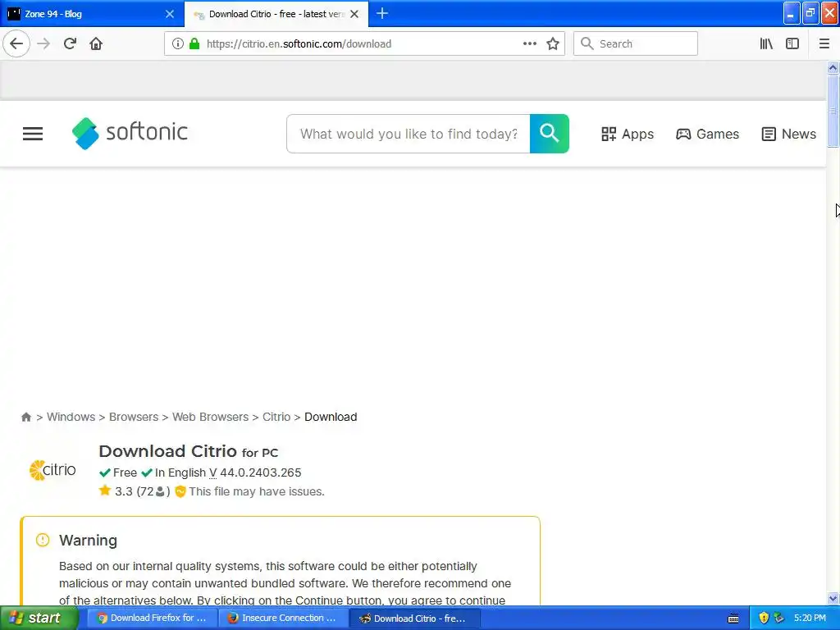Open the Firefox Library icon
840x630 pixels.
[x=766, y=43]
